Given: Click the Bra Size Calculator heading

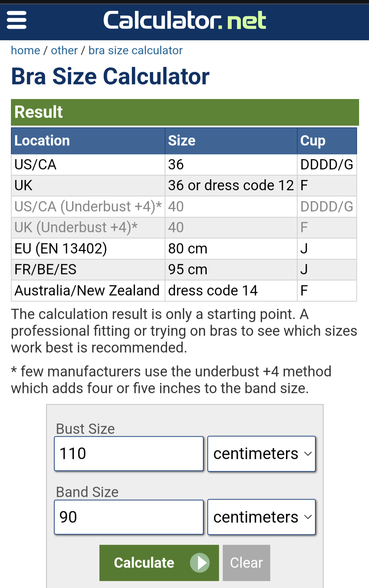Looking at the screenshot, I should point(110,76).
